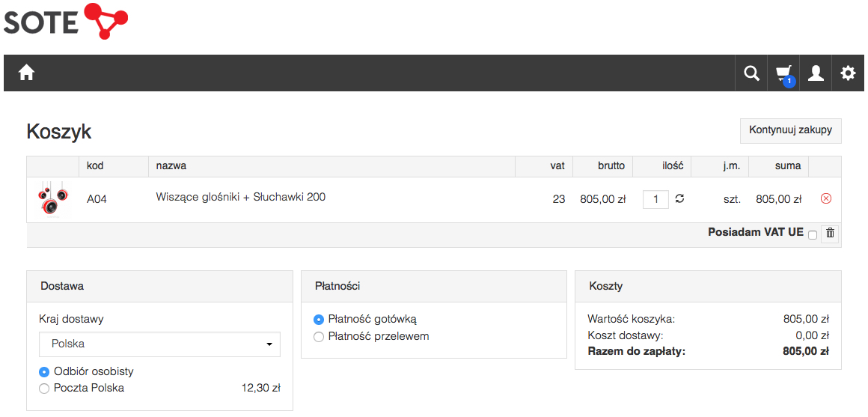The image size is (868, 417).
Task: Refresh quantity with recalculate icon
Action: 679,199
